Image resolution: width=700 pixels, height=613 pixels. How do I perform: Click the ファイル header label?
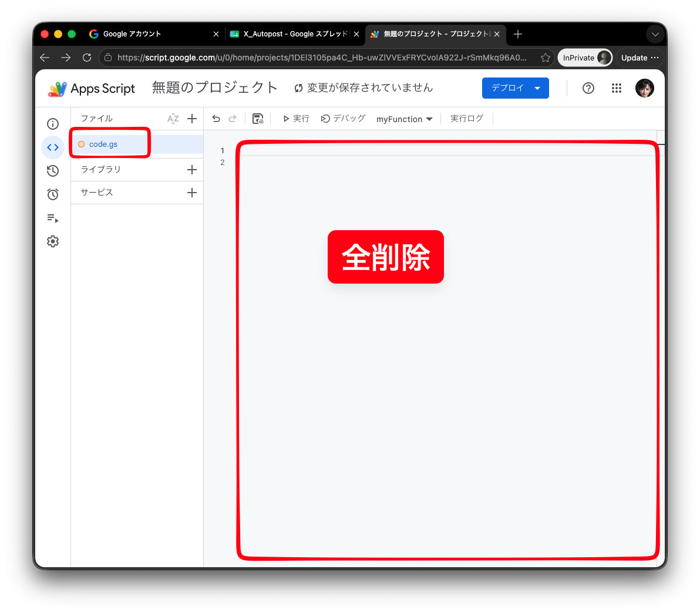(x=97, y=119)
